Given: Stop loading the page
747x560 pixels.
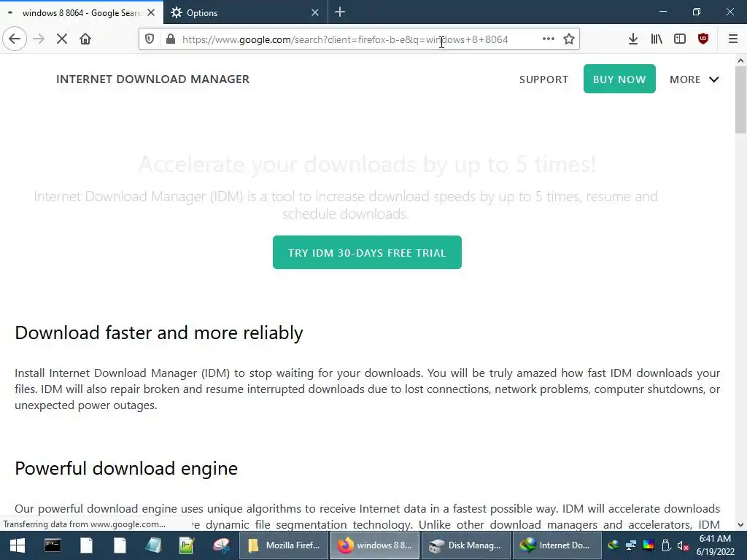Looking at the screenshot, I should pos(62,39).
